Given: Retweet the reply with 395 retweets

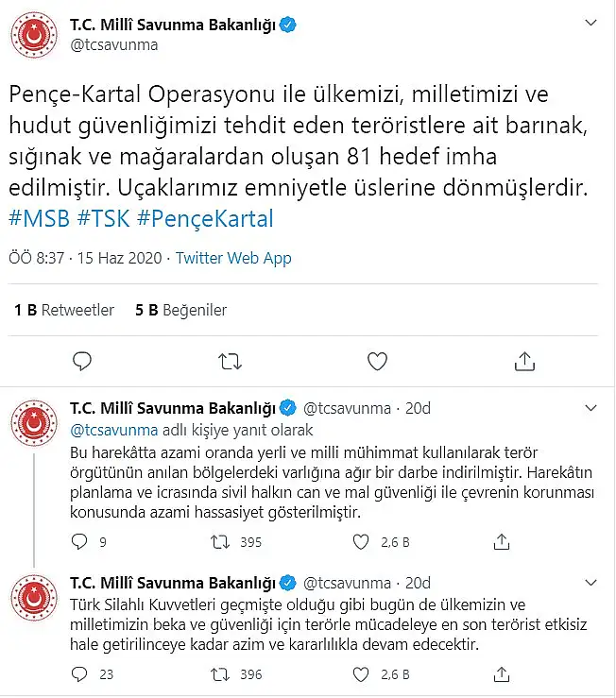Looking at the screenshot, I should coord(220,542).
